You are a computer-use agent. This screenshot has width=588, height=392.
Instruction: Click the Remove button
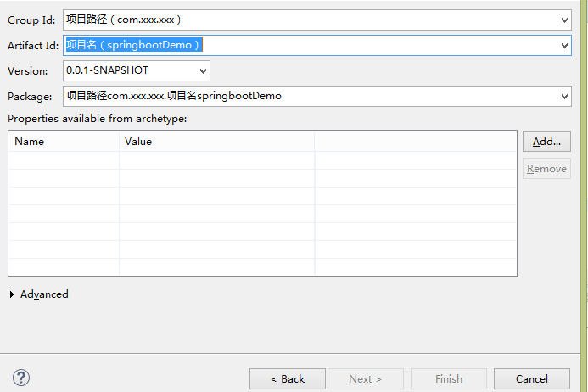546,169
